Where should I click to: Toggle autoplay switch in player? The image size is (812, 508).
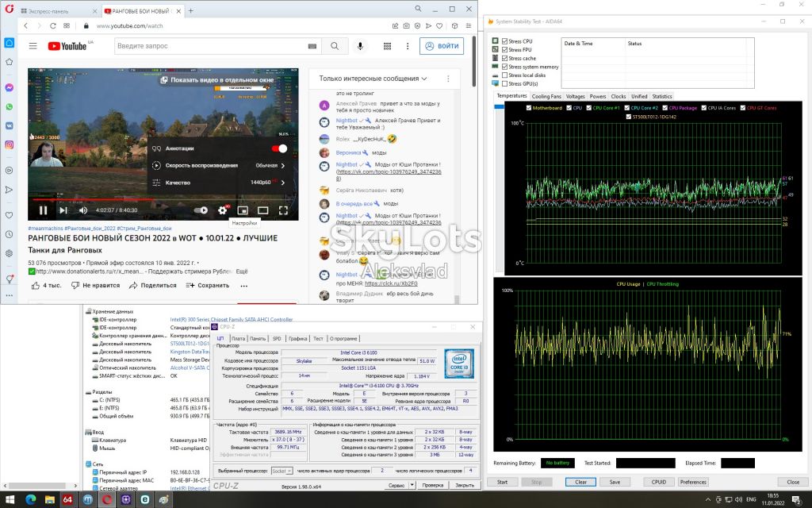point(201,210)
